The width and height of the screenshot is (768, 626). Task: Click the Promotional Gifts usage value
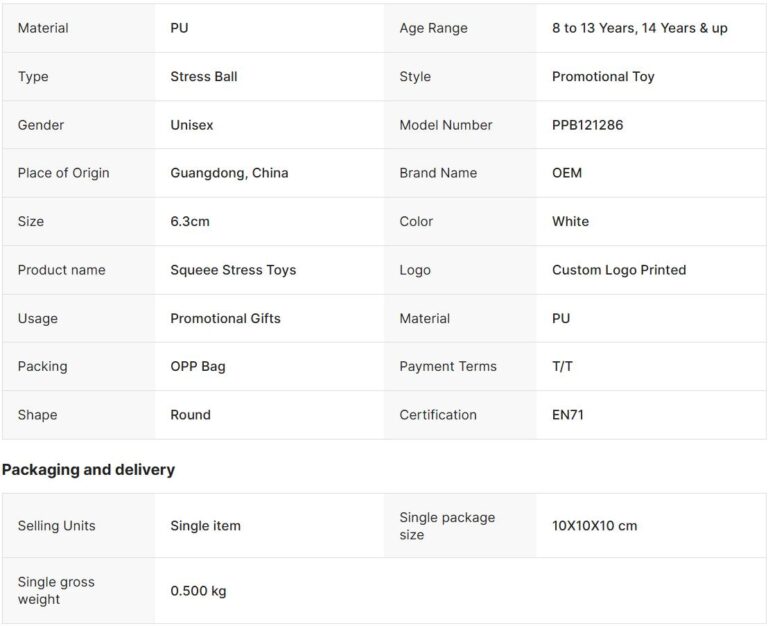click(225, 318)
